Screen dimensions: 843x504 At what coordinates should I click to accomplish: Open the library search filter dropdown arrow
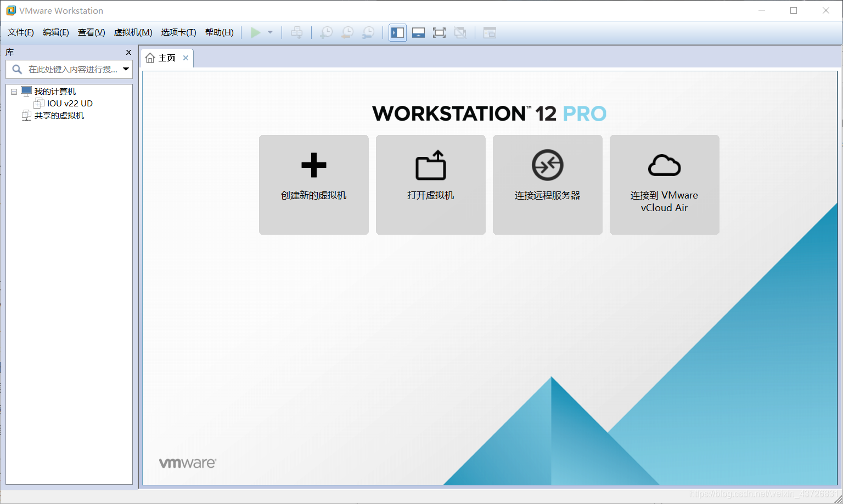[126, 69]
